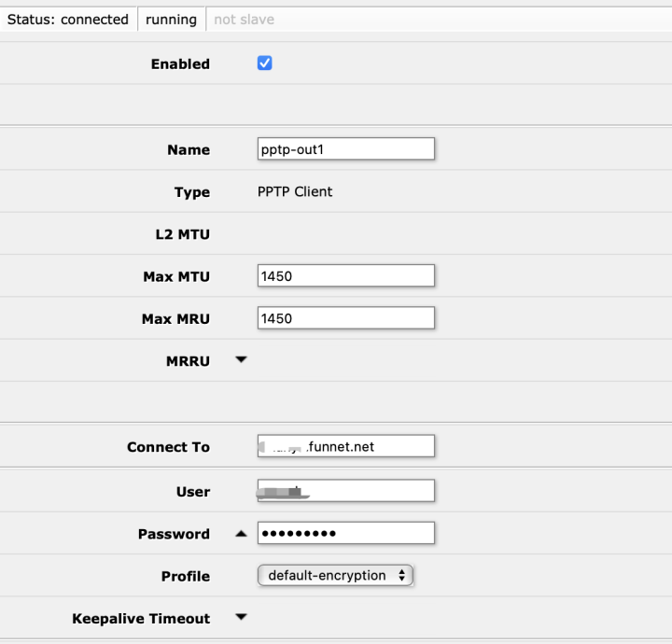Click the greyed not slave status
Screen dimensions: 672x644
click(x=244, y=19)
